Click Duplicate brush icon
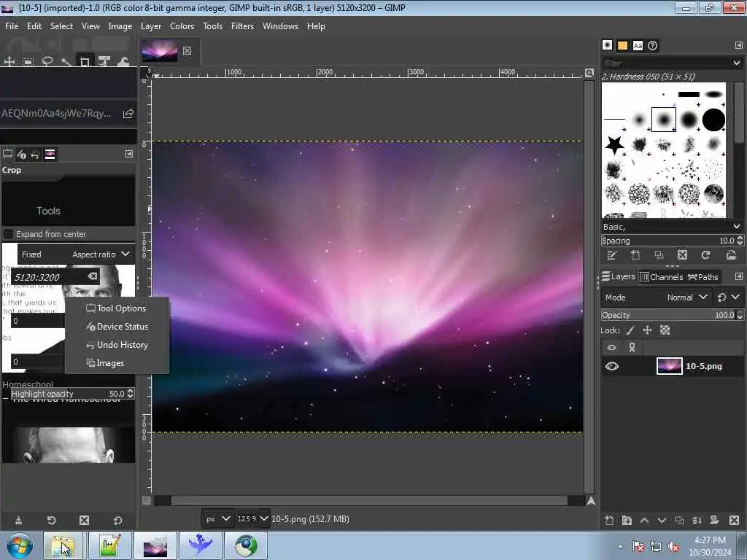This screenshot has width=747, height=560. coord(659,255)
